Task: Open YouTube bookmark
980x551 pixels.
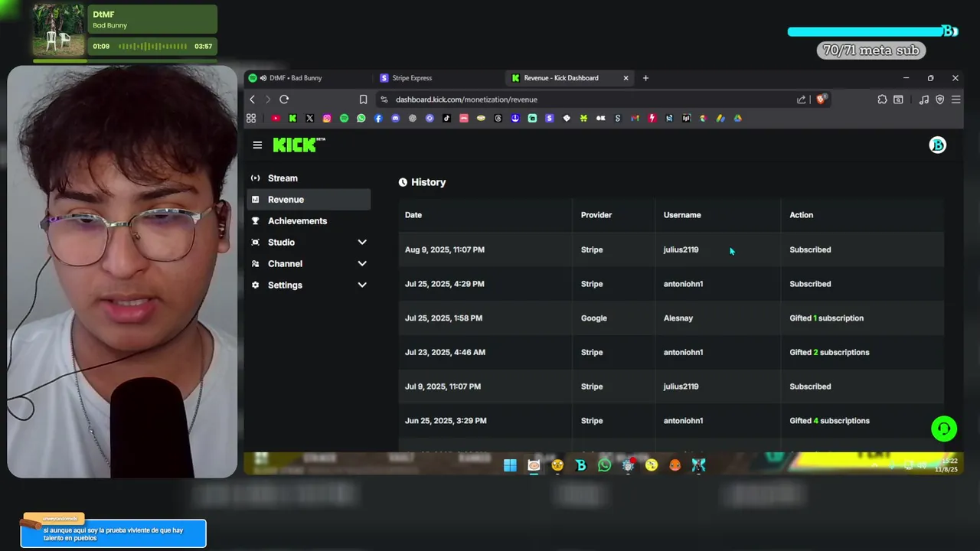Action: click(x=276, y=119)
